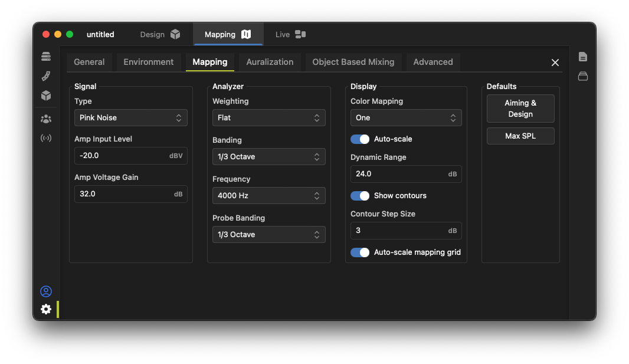Open the curved speaker array icon
The width and height of the screenshot is (629, 364).
click(46, 76)
